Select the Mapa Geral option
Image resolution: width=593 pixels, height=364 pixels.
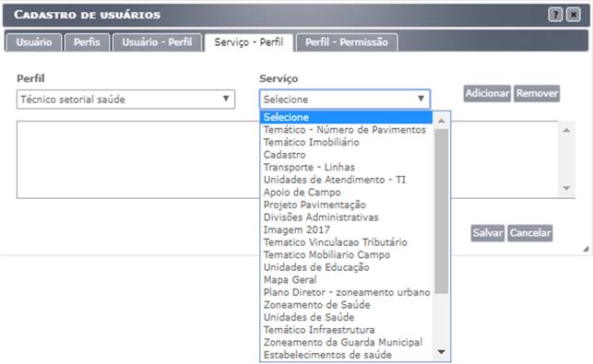(x=346, y=280)
